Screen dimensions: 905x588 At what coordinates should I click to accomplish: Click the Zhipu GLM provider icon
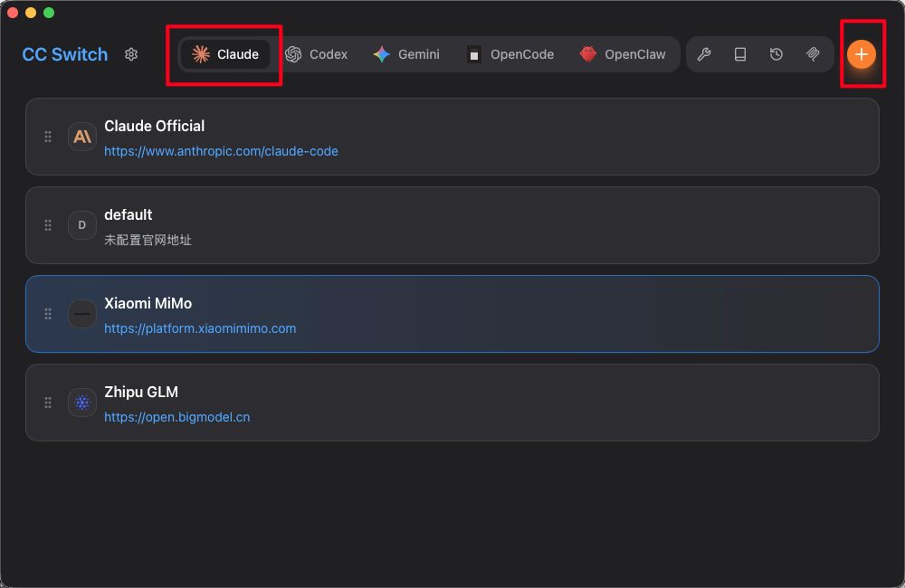coord(82,403)
